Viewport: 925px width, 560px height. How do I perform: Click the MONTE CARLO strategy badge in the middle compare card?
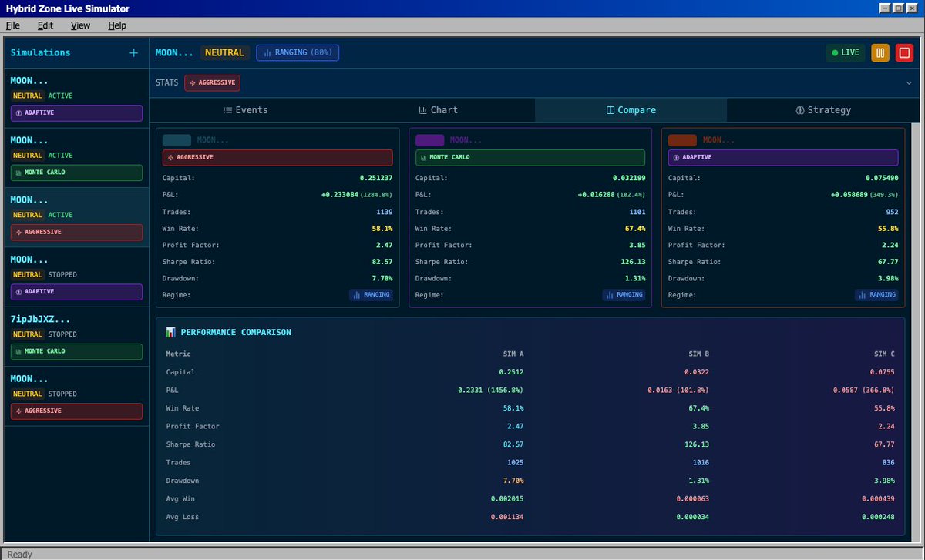point(530,157)
